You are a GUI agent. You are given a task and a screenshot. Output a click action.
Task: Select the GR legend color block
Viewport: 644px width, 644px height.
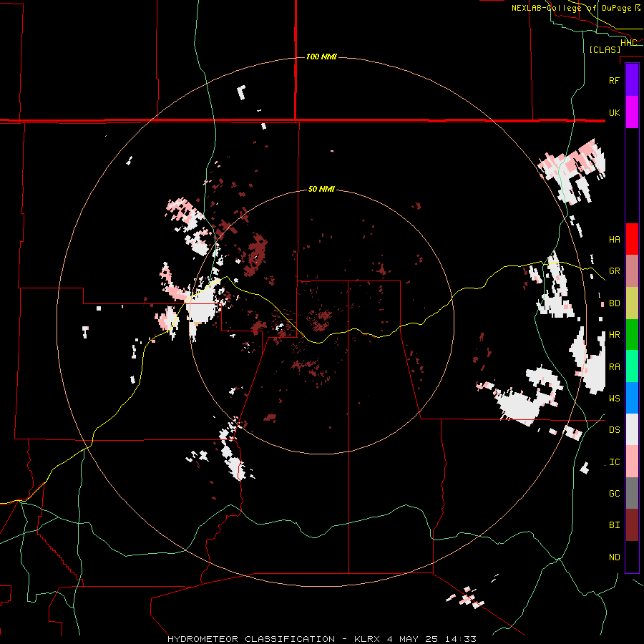[x=632, y=271]
